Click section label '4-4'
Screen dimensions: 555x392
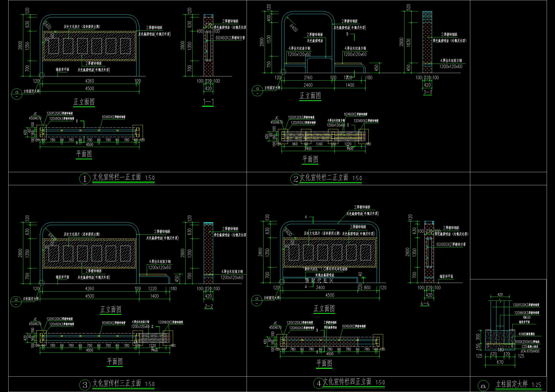point(425,304)
